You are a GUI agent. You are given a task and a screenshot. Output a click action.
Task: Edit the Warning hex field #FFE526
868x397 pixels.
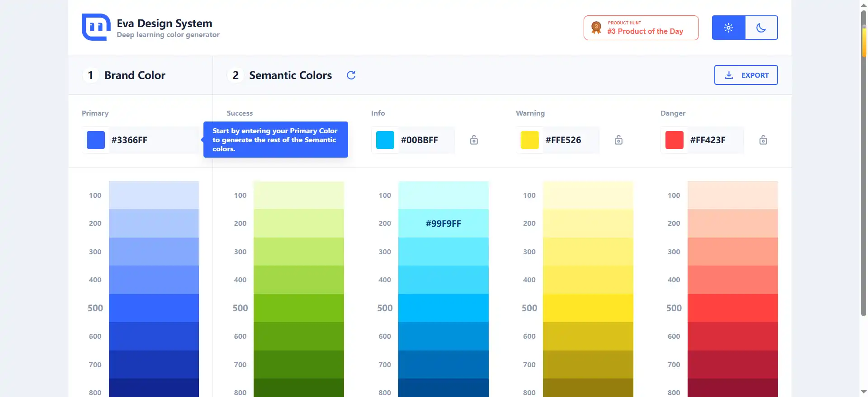coord(571,140)
